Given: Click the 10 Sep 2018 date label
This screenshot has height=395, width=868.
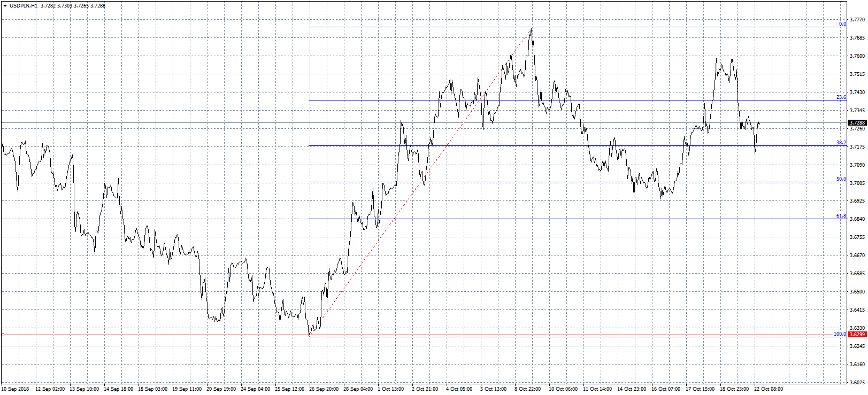Looking at the screenshot, I should click(x=16, y=389).
